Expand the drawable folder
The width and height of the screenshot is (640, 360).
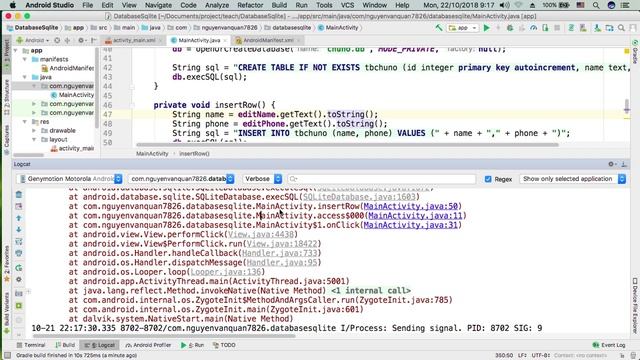pyautogui.click(x=34, y=131)
